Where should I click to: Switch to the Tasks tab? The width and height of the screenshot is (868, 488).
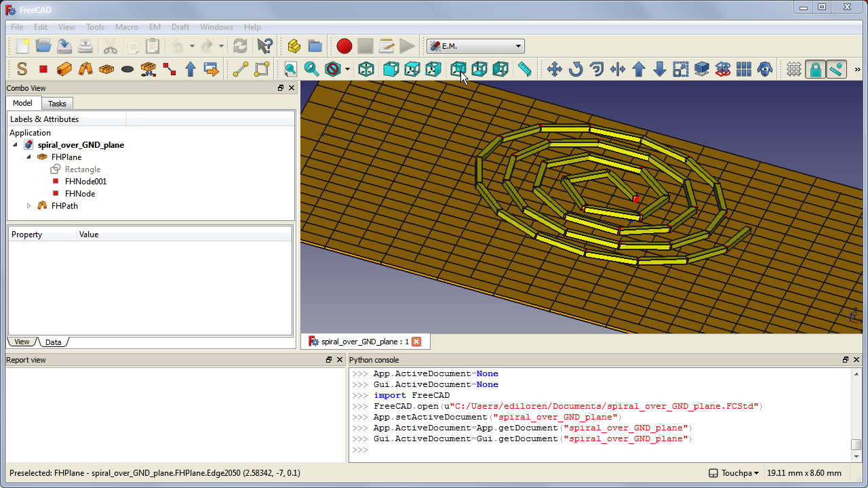pyautogui.click(x=57, y=104)
